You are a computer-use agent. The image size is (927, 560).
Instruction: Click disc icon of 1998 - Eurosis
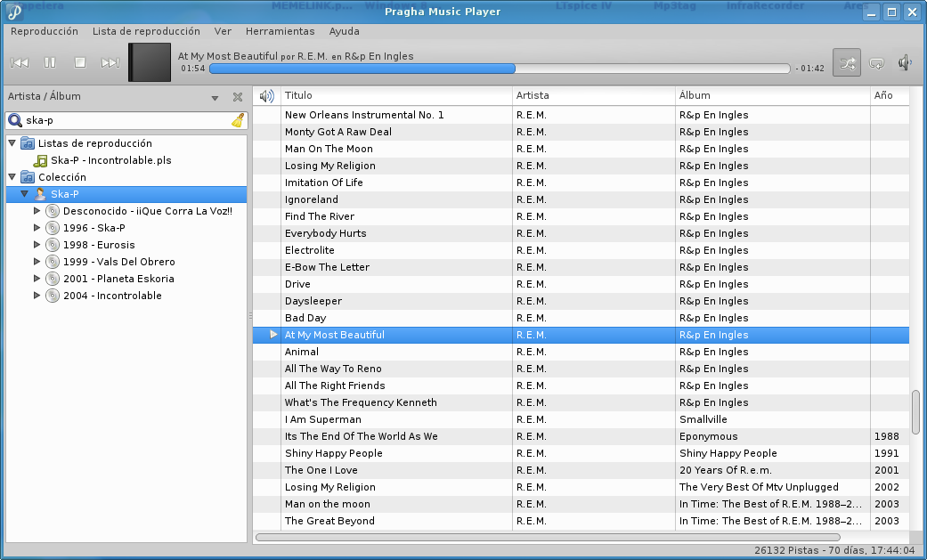53,245
